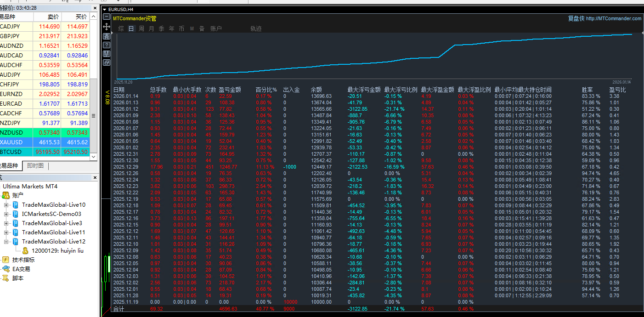The width and height of the screenshot is (644, 317).
Task: Click the 脚本 scripts scroll icon
Action: pos(6,278)
